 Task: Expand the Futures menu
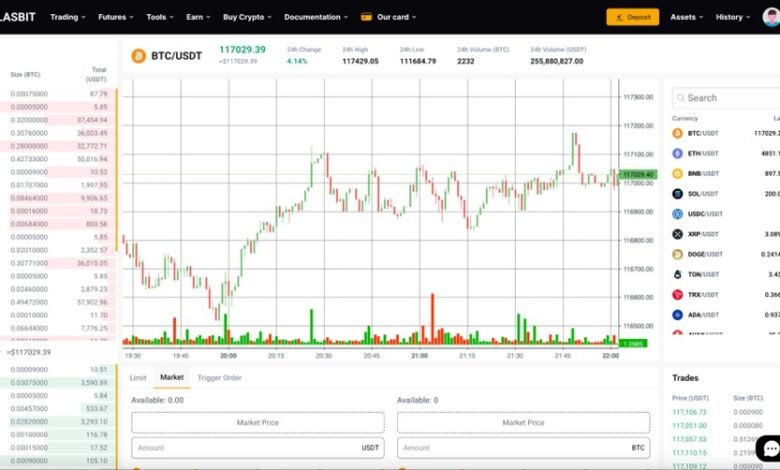115,17
